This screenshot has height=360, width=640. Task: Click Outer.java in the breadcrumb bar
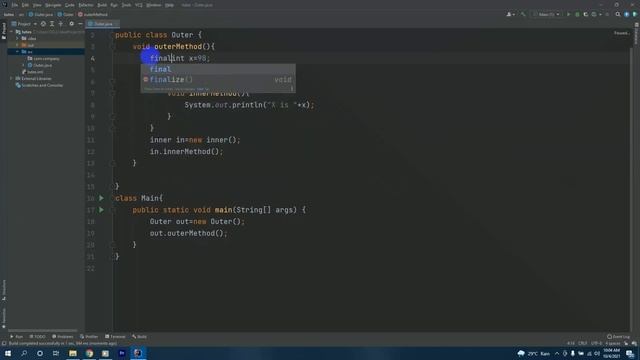point(41,14)
